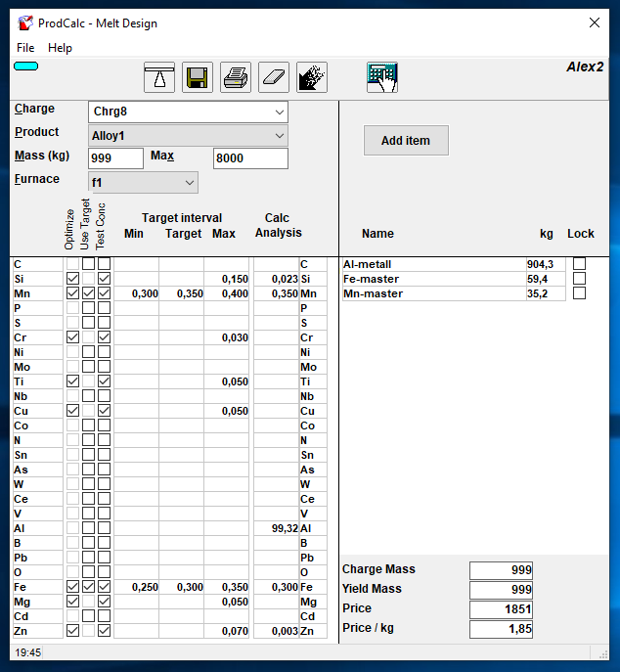Image resolution: width=620 pixels, height=672 pixels.
Task: Toggle Use Target checkbox for Mn
Action: click(88, 293)
